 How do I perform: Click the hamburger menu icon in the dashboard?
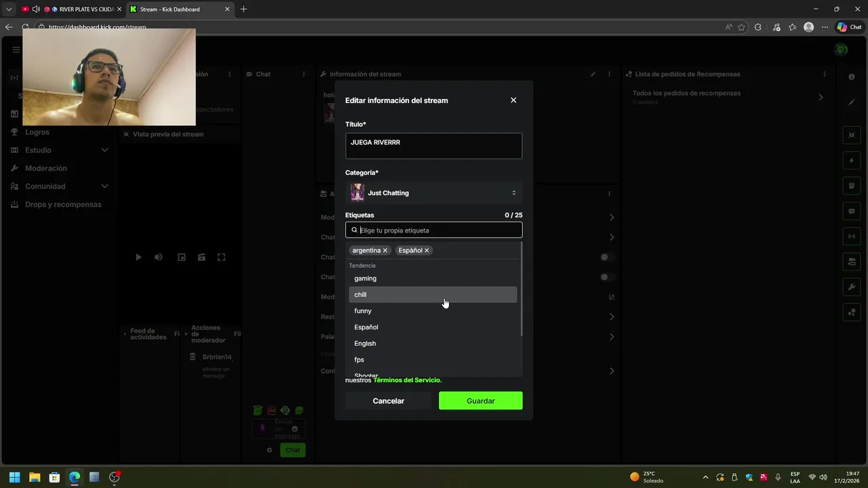click(x=16, y=49)
